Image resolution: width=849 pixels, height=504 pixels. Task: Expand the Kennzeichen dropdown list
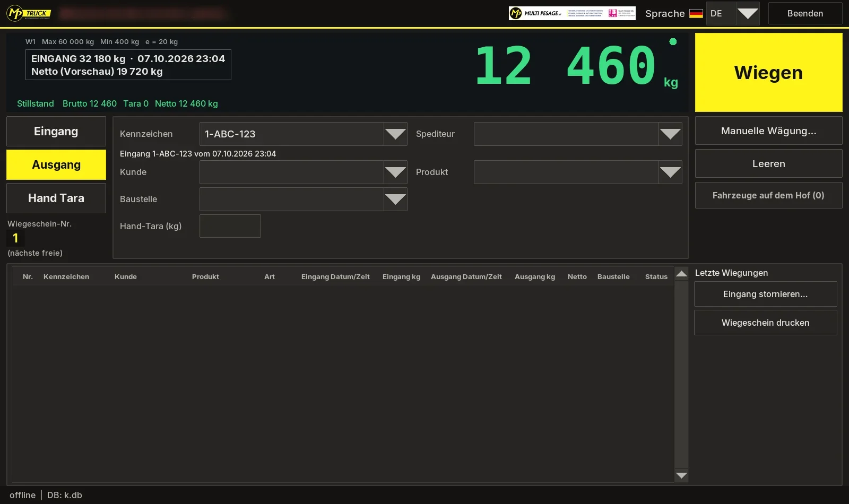click(395, 134)
